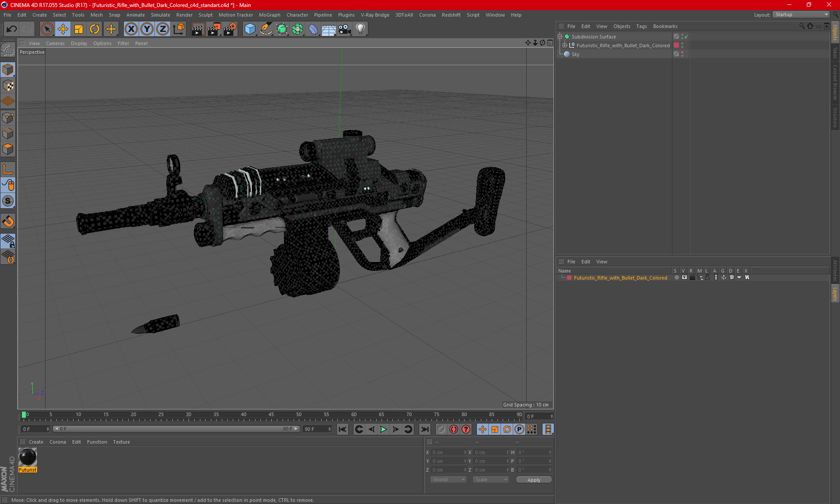Render active view clapperboard icon
The width and height of the screenshot is (840, 504).
(198, 29)
